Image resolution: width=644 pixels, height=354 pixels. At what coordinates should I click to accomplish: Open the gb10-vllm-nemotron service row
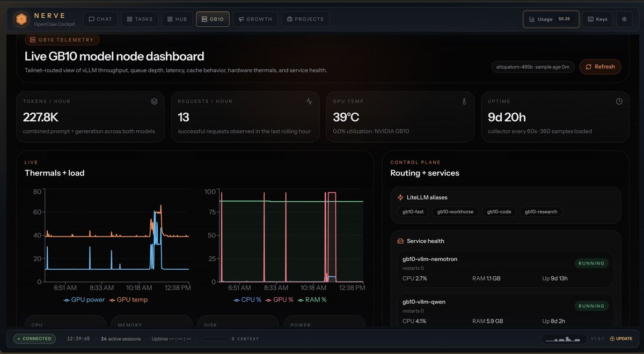point(505,269)
